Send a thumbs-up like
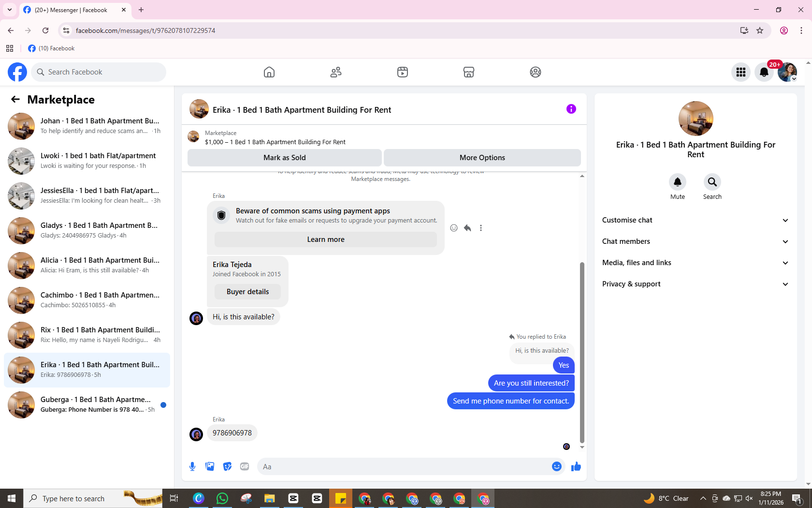812x508 pixels. coord(576,466)
